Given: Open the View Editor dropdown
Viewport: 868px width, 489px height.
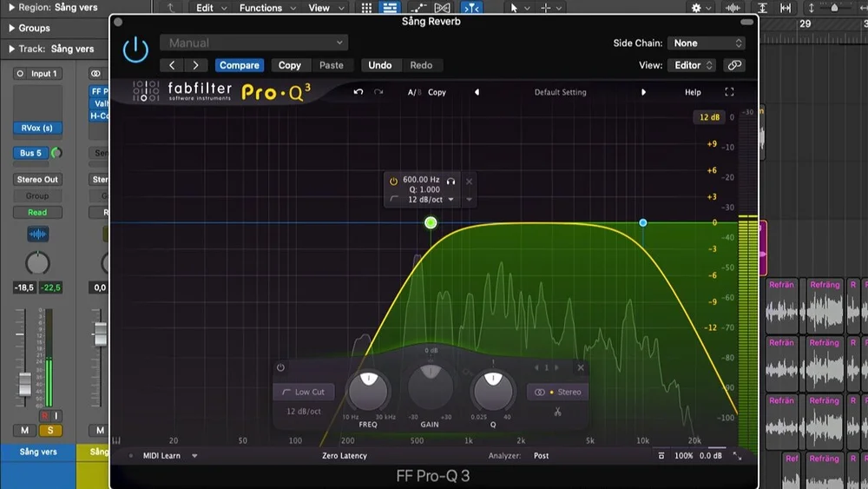Looking at the screenshot, I should [692, 65].
